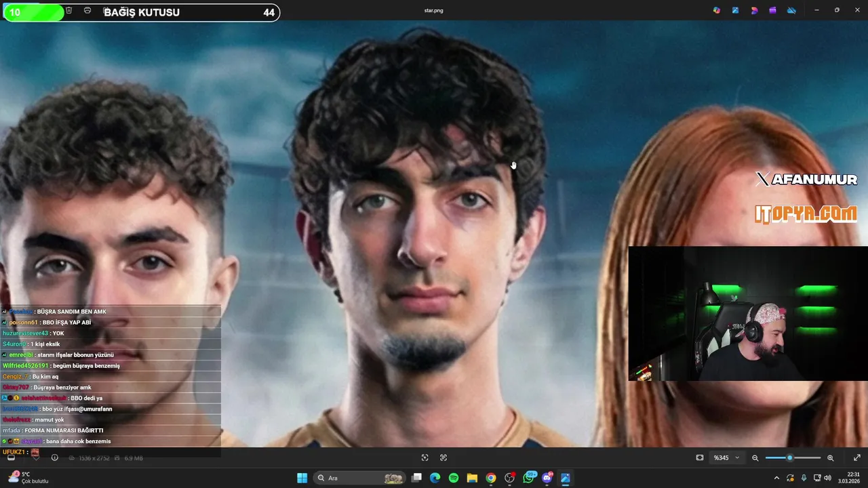
Task: Launch Microsoft Edge from the taskbar
Action: [435, 478]
